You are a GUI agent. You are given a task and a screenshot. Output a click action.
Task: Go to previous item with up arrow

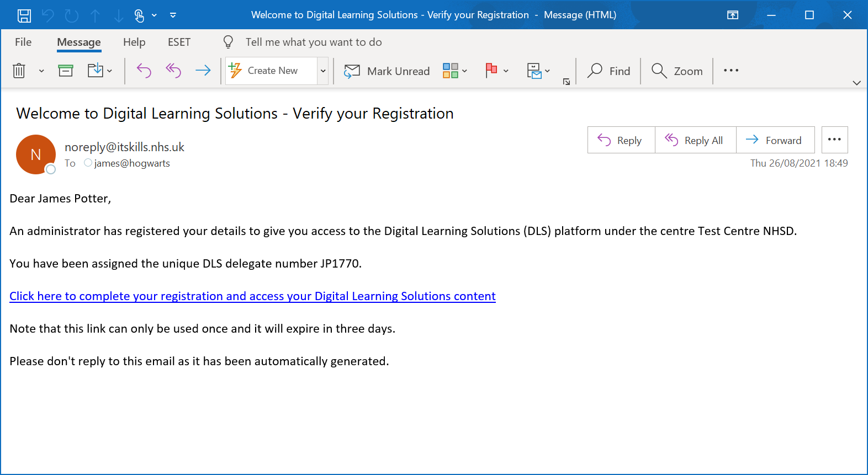click(x=96, y=15)
